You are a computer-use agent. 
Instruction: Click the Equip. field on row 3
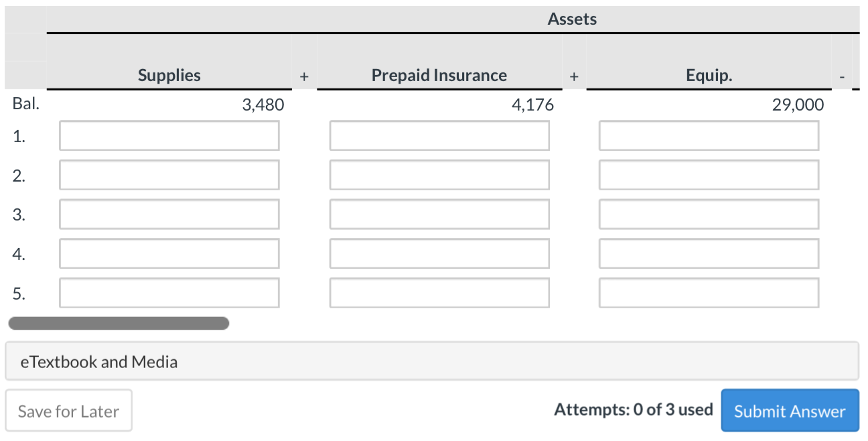click(708, 214)
